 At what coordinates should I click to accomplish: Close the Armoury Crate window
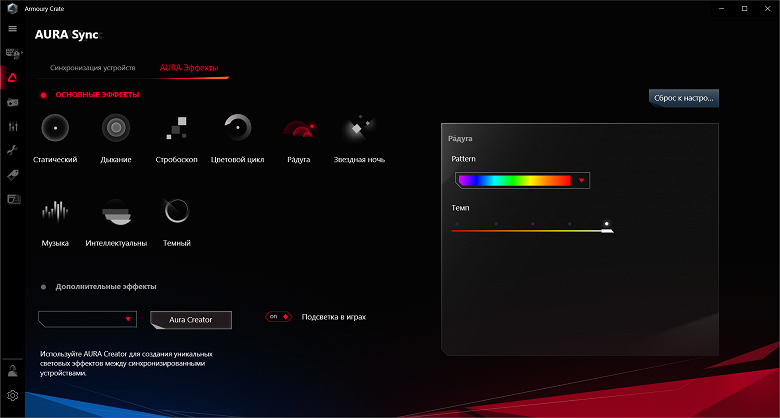click(x=768, y=8)
